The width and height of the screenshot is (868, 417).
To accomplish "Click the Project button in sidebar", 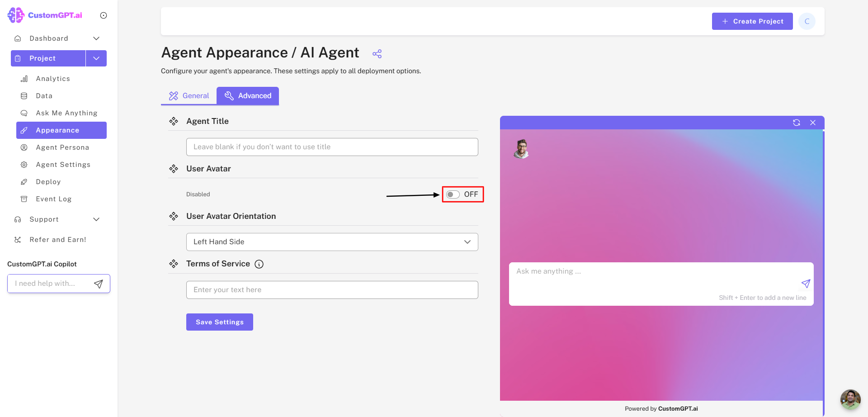I will point(48,58).
